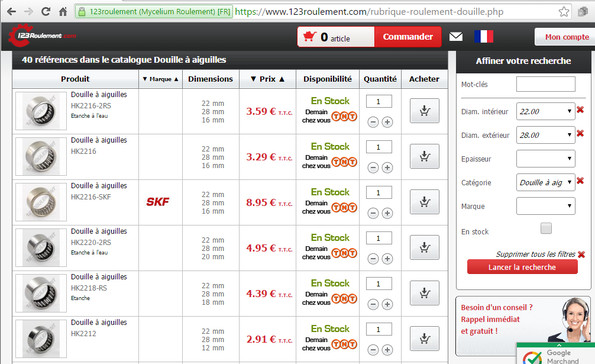Add HK2216-2RS to cart
Screen dimensions: 595x364
[425, 111]
